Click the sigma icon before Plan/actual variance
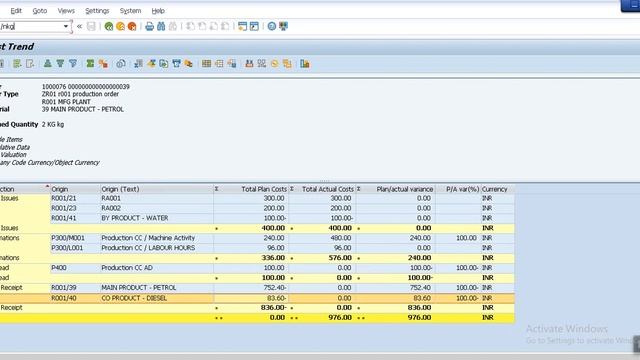640x360 pixels. pos(358,189)
